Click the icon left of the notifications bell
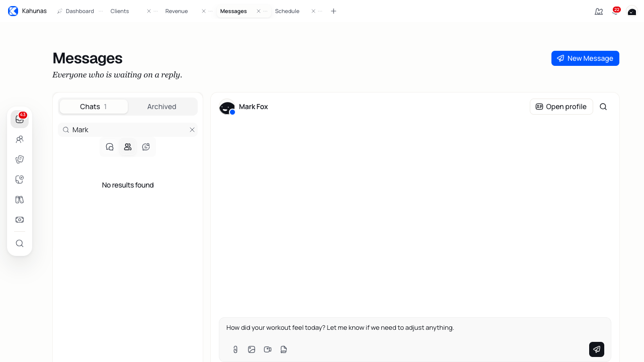644x362 pixels. [599, 11]
